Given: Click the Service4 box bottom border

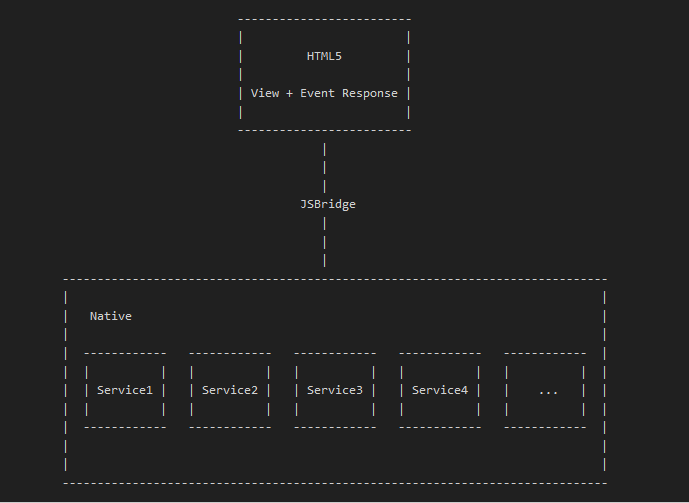Looking at the screenshot, I should click(x=440, y=427).
